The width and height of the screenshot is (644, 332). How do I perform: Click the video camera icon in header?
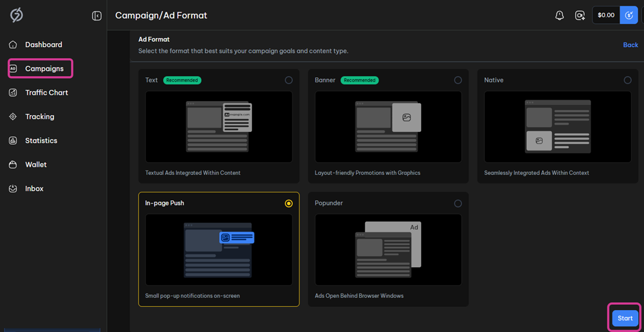(580, 15)
